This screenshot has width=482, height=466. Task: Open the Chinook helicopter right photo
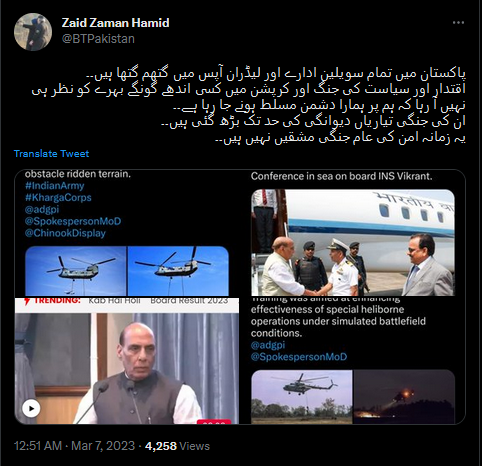(x=178, y=271)
